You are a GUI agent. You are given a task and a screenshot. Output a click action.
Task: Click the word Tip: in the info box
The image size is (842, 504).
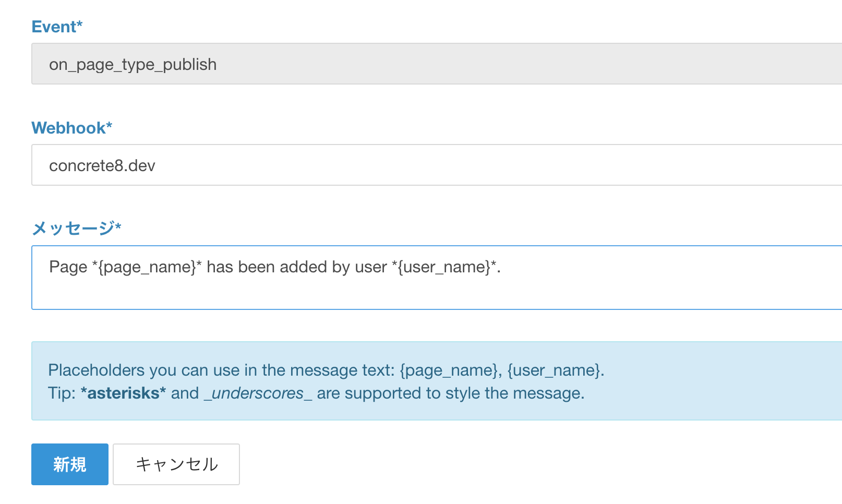(x=62, y=393)
